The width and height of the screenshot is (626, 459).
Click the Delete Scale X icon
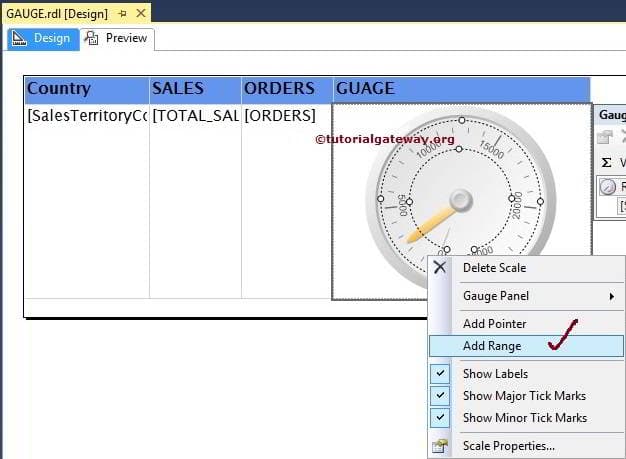(x=440, y=267)
